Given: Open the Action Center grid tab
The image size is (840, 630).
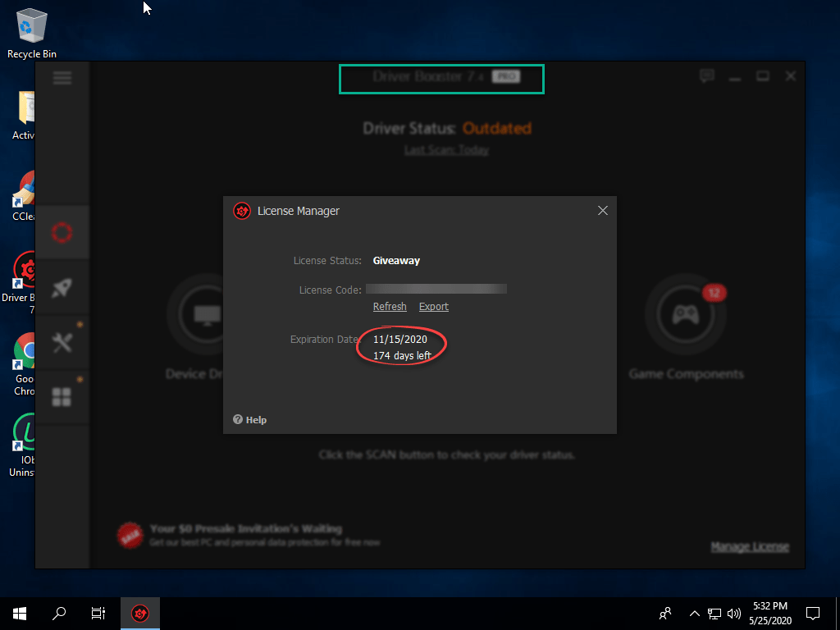Looking at the screenshot, I should [62, 398].
